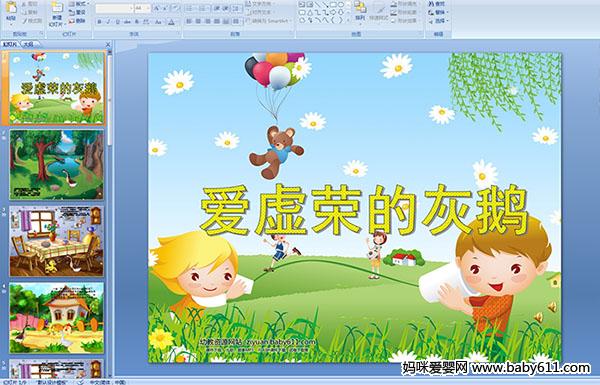
Task: Select the oval shape in shapes gallery
Action: coord(342,4)
